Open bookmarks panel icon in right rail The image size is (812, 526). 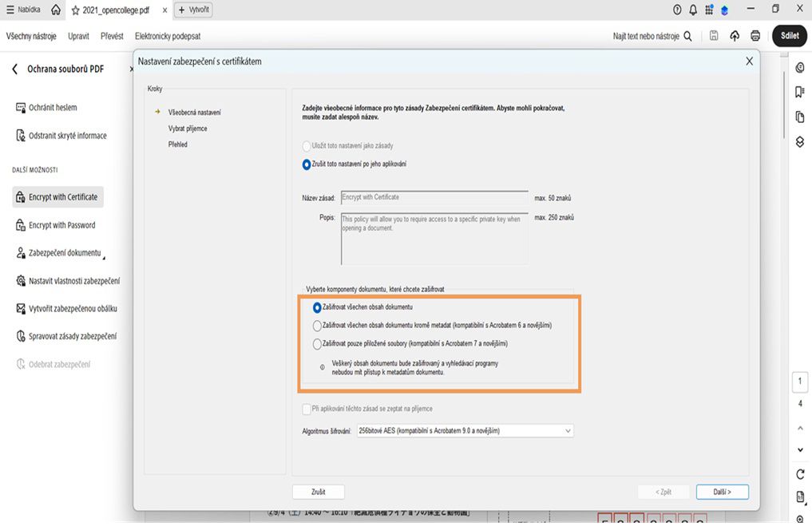(800, 92)
